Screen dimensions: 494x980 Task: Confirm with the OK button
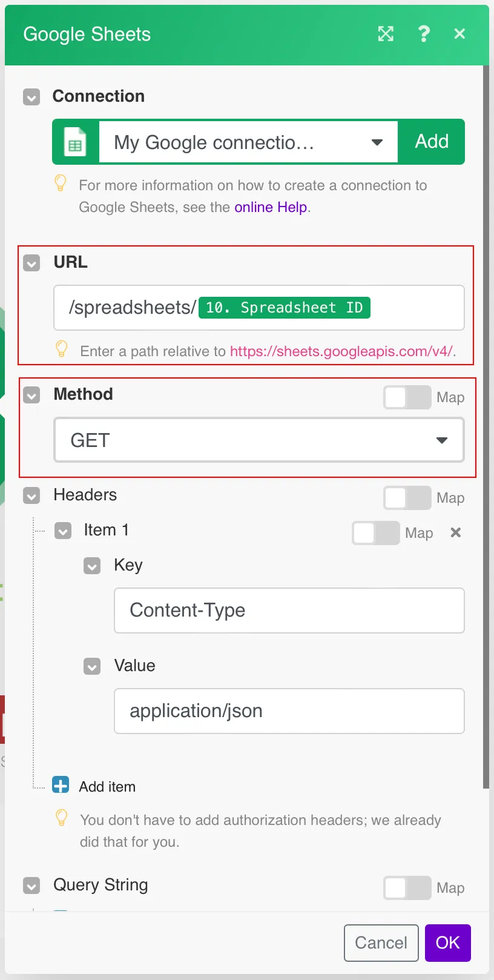pyautogui.click(x=448, y=942)
